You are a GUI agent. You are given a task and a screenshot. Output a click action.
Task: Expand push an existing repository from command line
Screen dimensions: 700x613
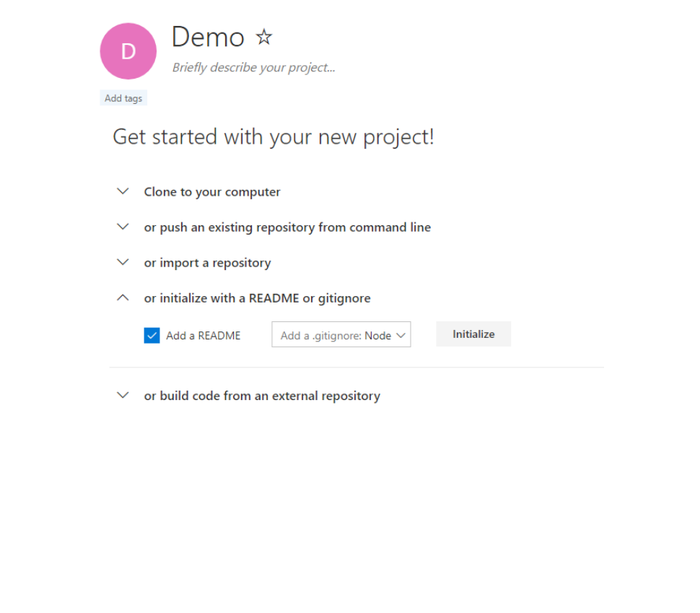pos(287,227)
